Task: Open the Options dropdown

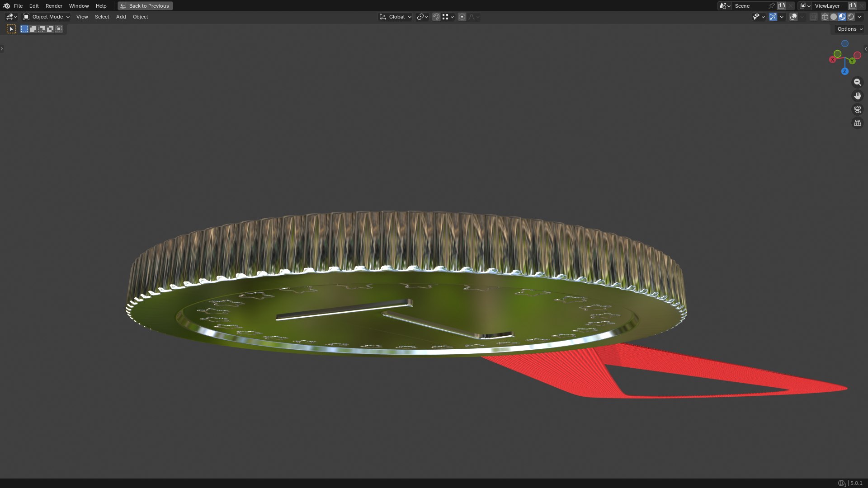Action: (x=850, y=29)
